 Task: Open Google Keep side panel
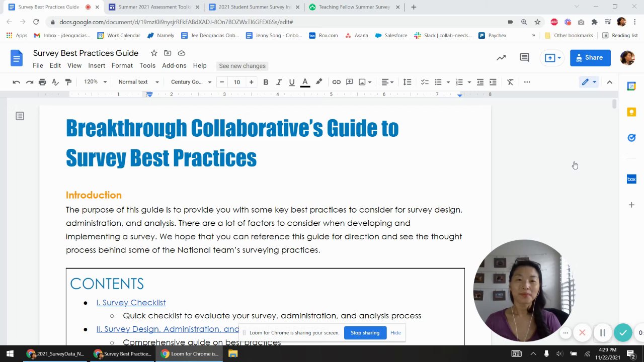tap(631, 112)
